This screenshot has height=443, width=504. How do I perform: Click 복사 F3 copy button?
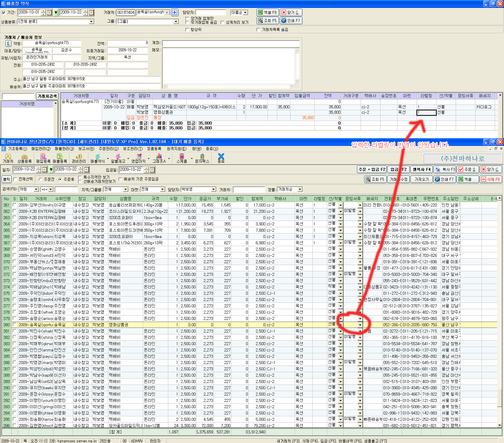click(445, 169)
